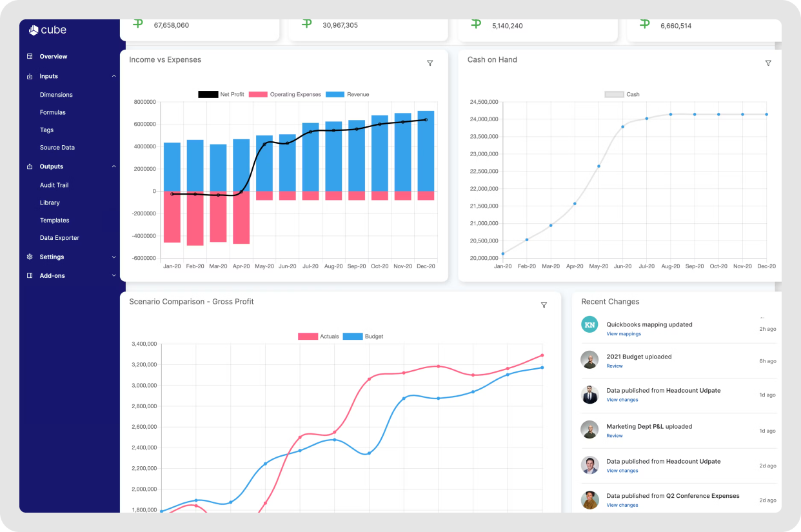Viewport: 801px width, 532px height.
Task: Click the Add-ons icon in the sidebar
Action: click(28, 275)
